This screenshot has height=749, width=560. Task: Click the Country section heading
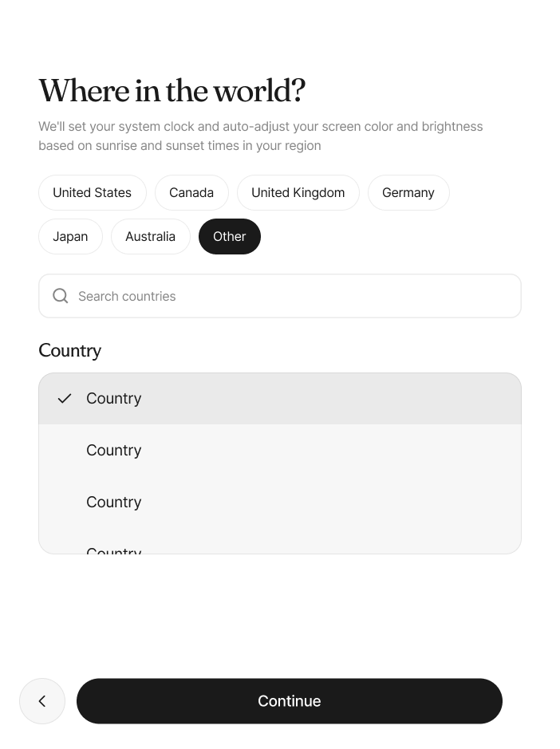pyautogui.click(x=69, y=351)
